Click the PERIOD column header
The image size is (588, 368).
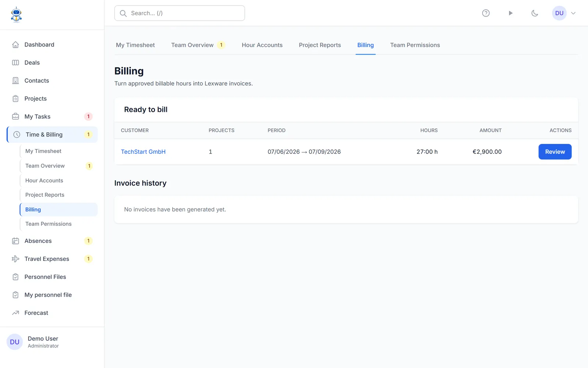(276, 130)
